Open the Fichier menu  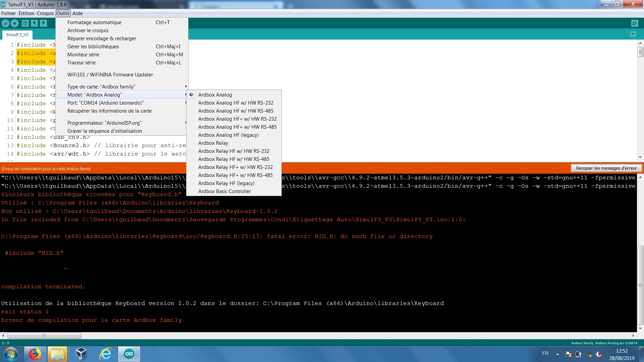(x=9, y=13)
